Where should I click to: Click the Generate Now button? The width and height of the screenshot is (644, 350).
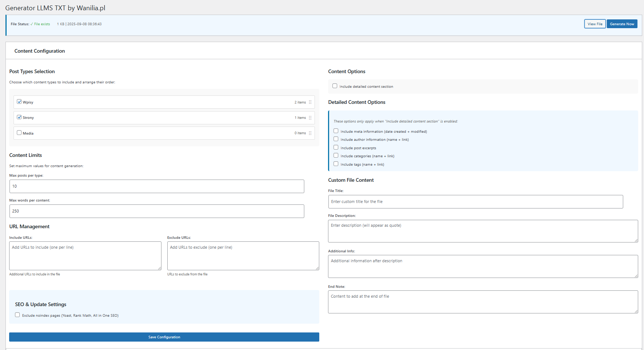coord(622,24)
